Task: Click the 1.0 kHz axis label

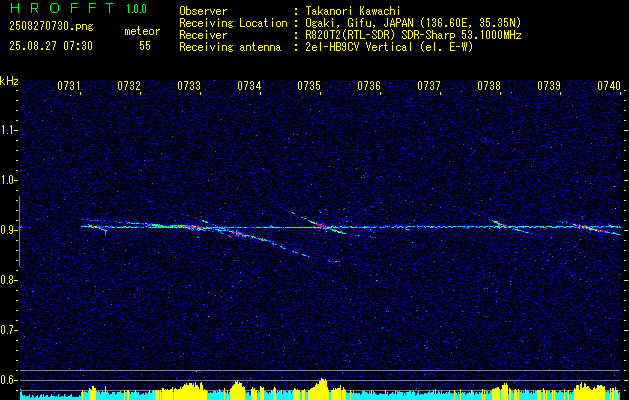Action: click(8, 180)
